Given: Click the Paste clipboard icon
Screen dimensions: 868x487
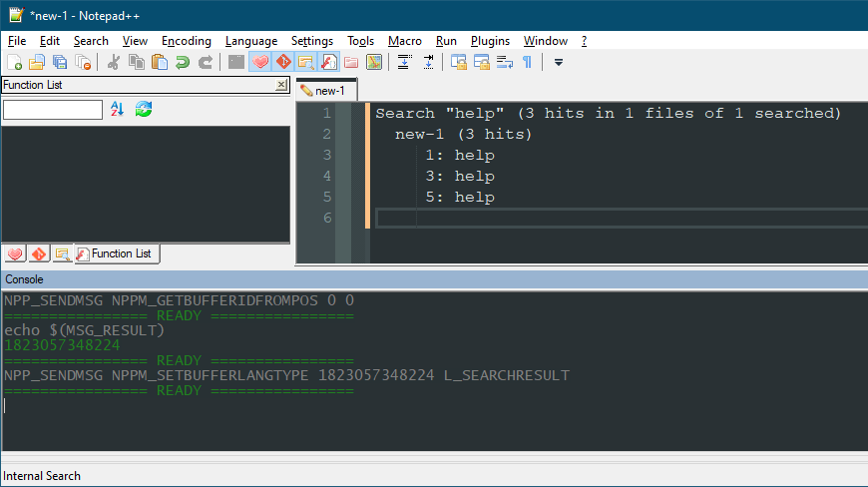Looking at the screenshot, I should (x=160, y=62).
